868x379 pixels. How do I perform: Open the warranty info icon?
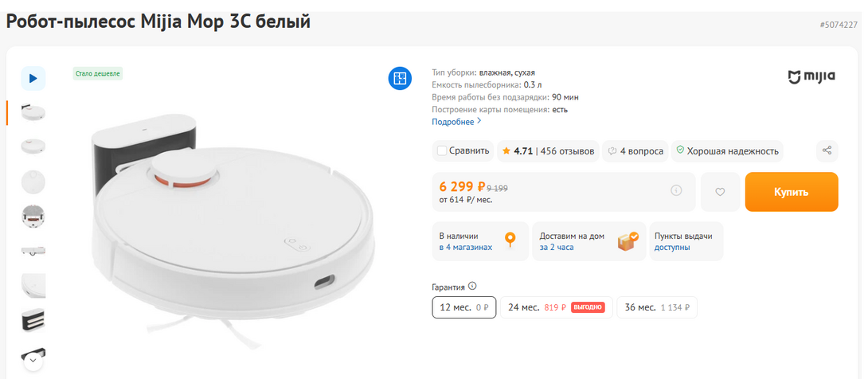[472, 286]
